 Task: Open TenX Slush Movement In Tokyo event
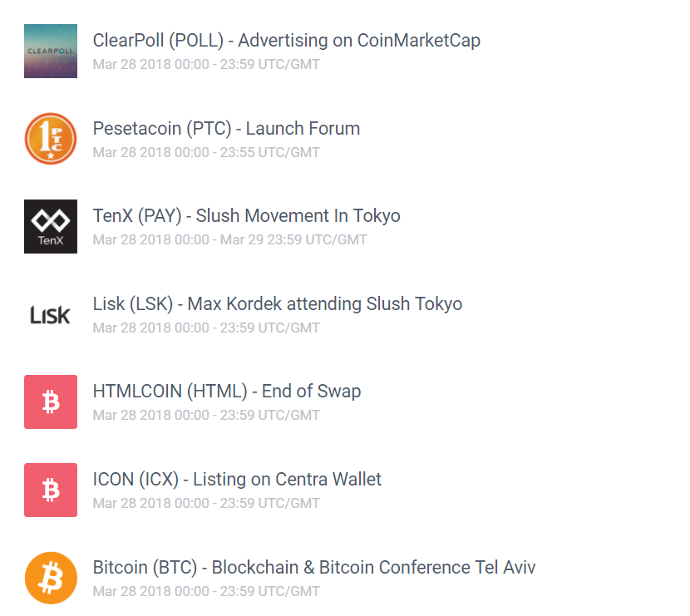click(x=246, y=216)
